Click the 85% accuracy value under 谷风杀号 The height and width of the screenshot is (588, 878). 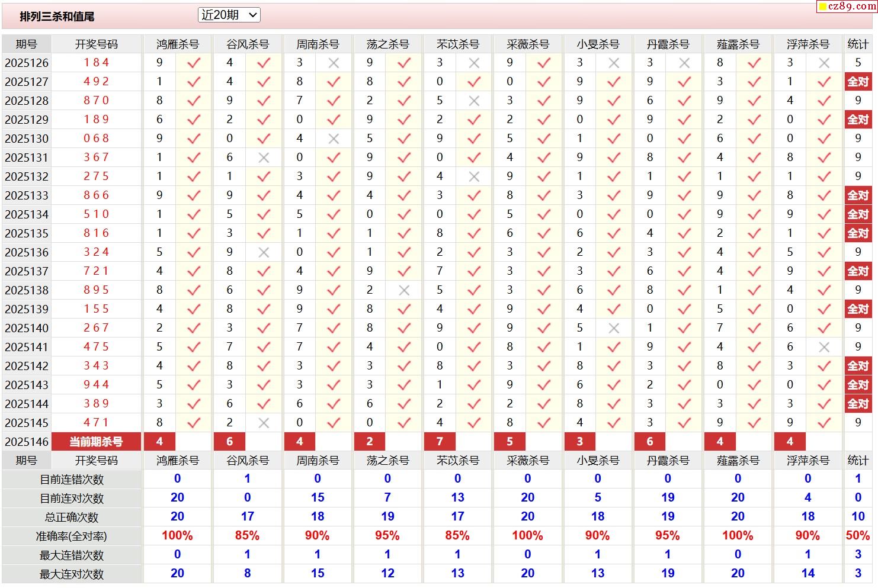(x=247, y=536)
